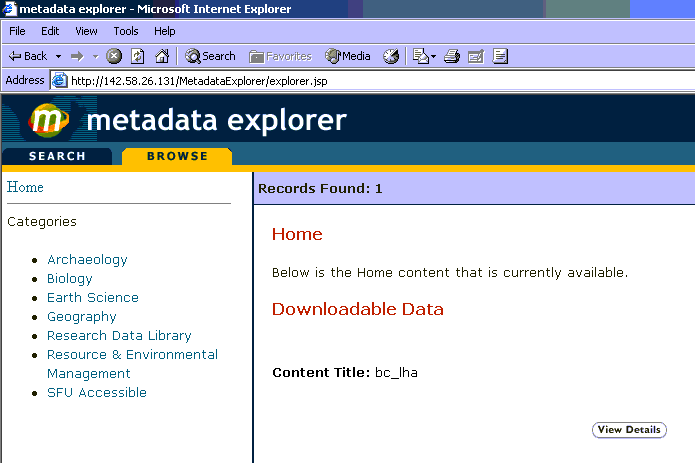699x463 pixels.
Task: Switch to the SEARCH tab
Action: 57,156
